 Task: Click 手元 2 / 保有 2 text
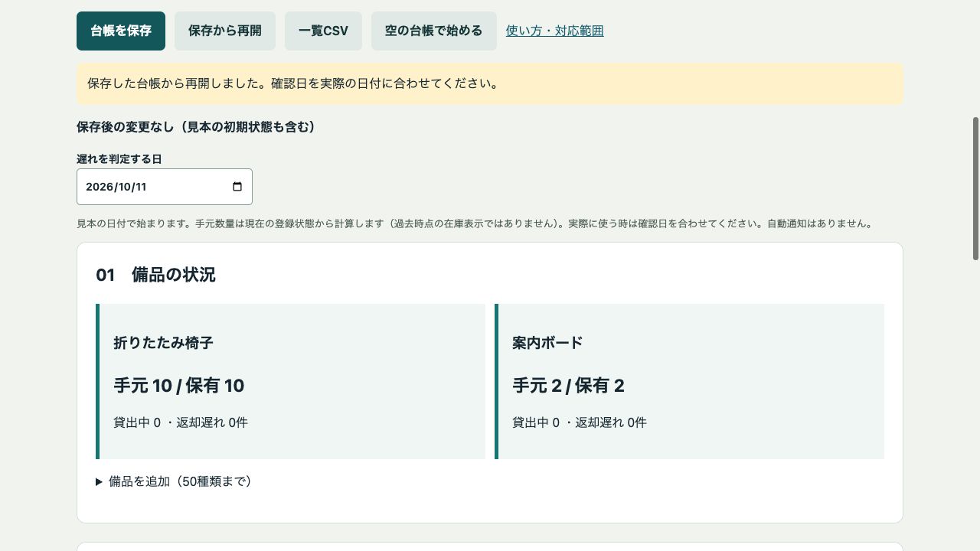click(x=568, y=386)
